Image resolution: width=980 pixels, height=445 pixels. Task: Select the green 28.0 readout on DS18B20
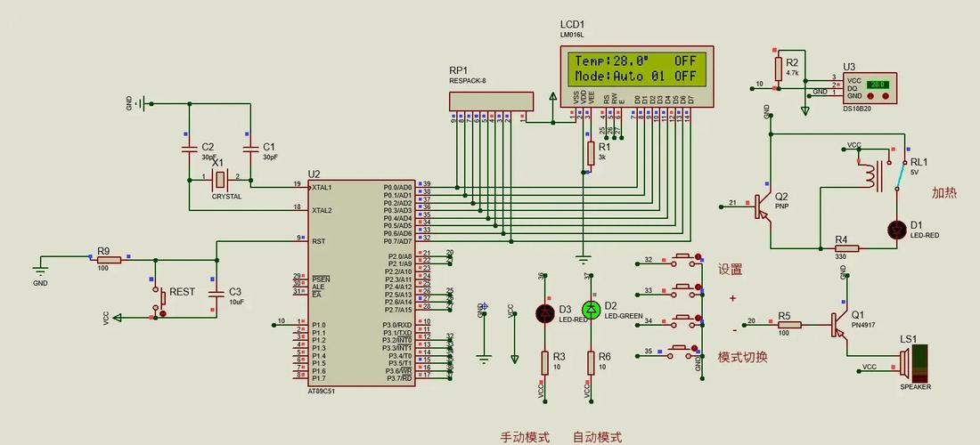click(x=877, y=84)
